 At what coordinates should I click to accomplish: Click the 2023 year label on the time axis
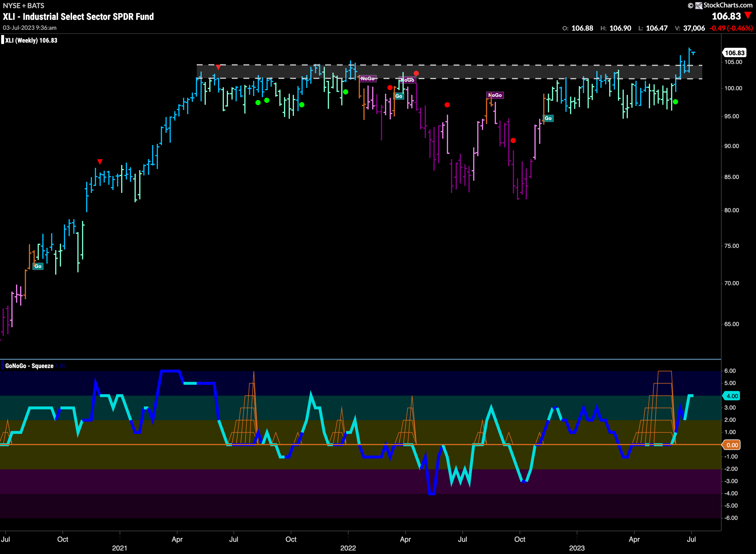[x=577, y=548]
